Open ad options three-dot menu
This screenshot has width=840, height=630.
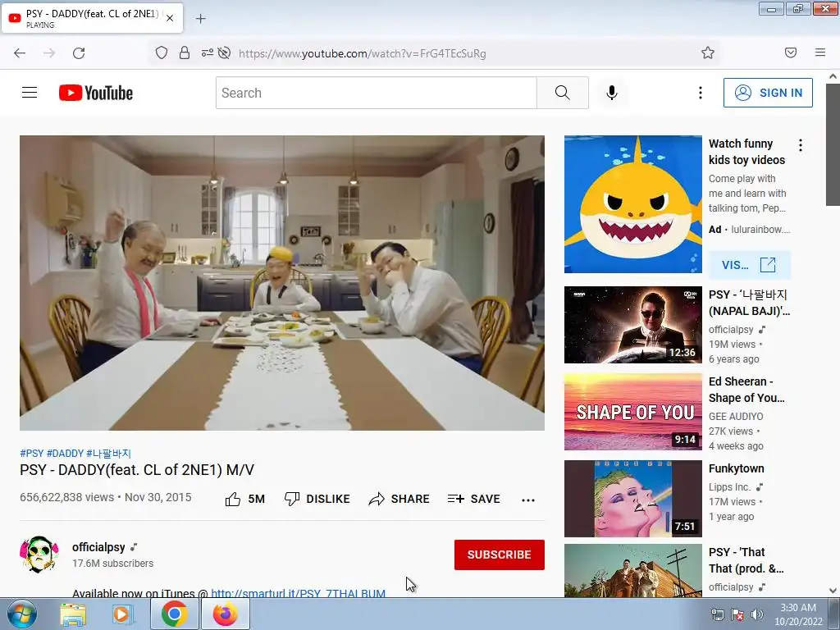point(801,144)
